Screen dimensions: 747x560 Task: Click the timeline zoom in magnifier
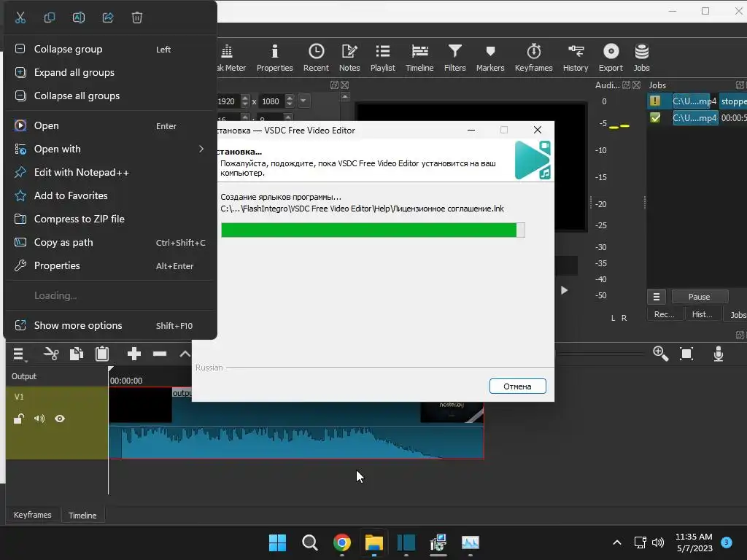pos(660,354)
